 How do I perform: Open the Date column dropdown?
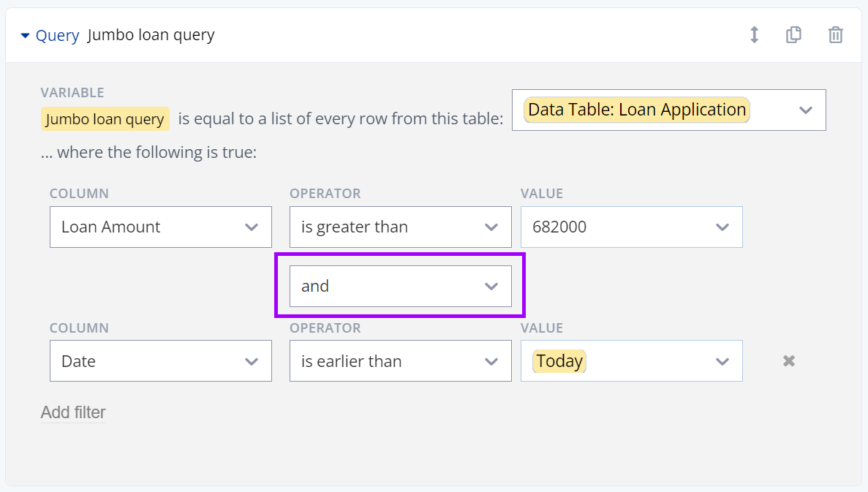252,360
